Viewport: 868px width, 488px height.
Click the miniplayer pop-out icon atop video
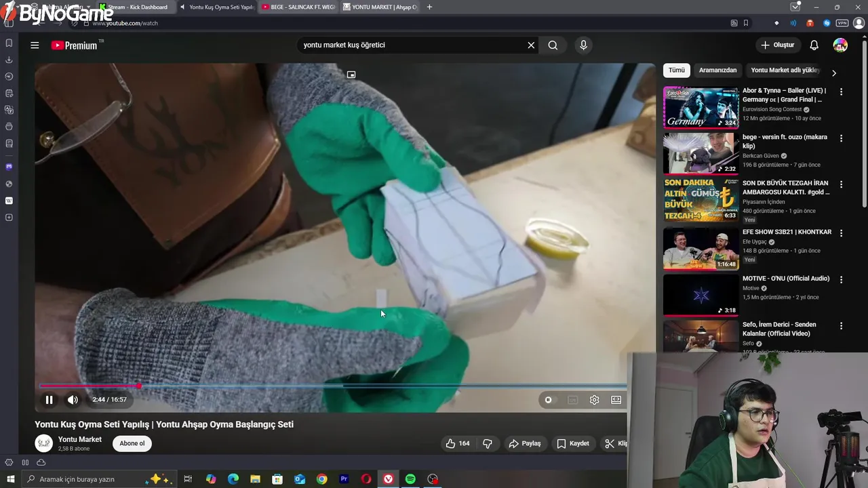coord(351,75)
